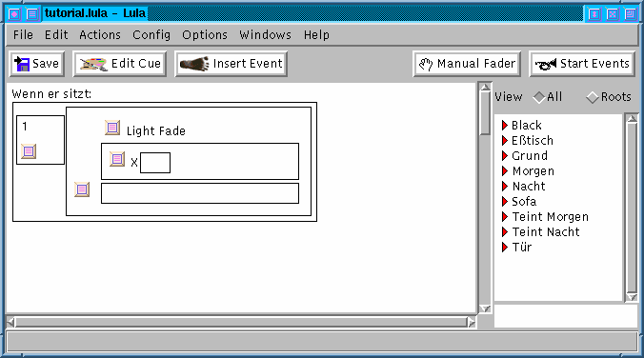The width and height of the screenshot is (644, 358).
Task: Expand the Black cue
Action: click(x=505, y=126)
